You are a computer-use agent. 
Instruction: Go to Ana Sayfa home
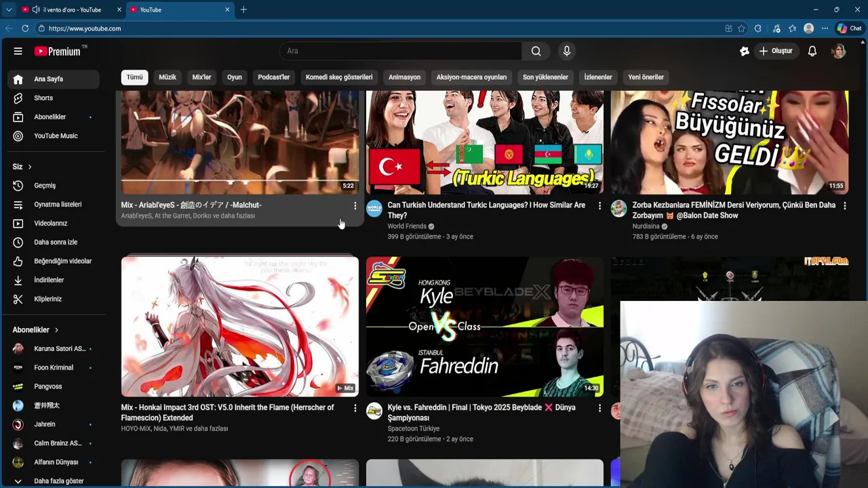(x=54, y=79)
